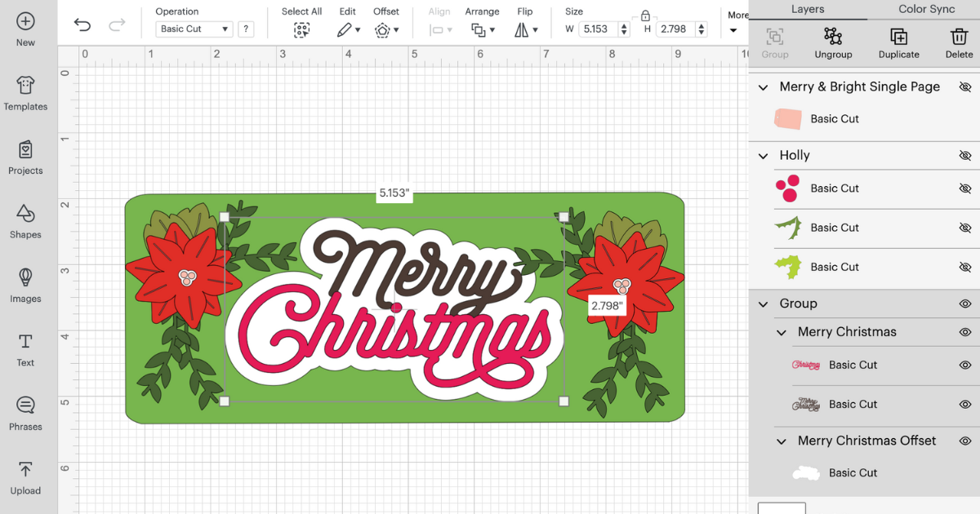Hide the brown Merry Basic Cut layer
980x514 pixels.
click(965, 404)
